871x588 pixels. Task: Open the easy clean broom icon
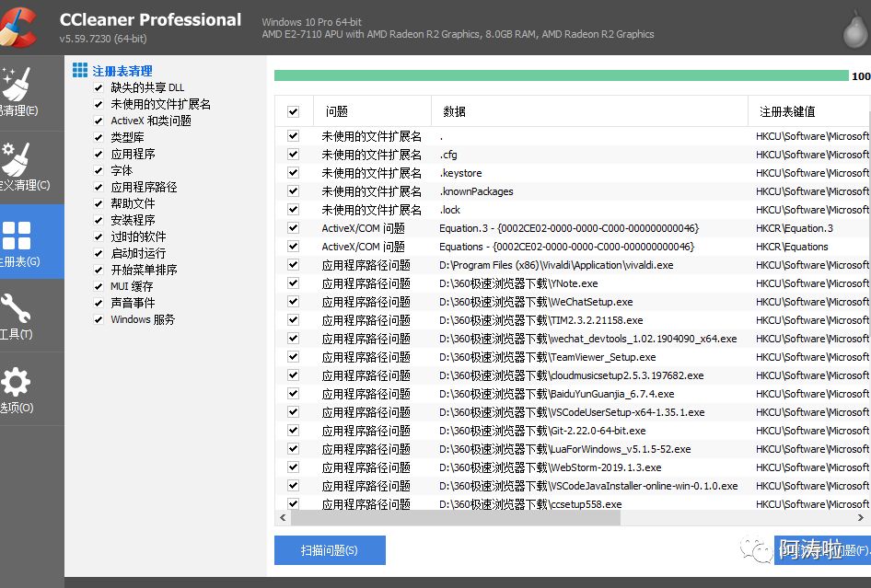(x=16, y=84)
